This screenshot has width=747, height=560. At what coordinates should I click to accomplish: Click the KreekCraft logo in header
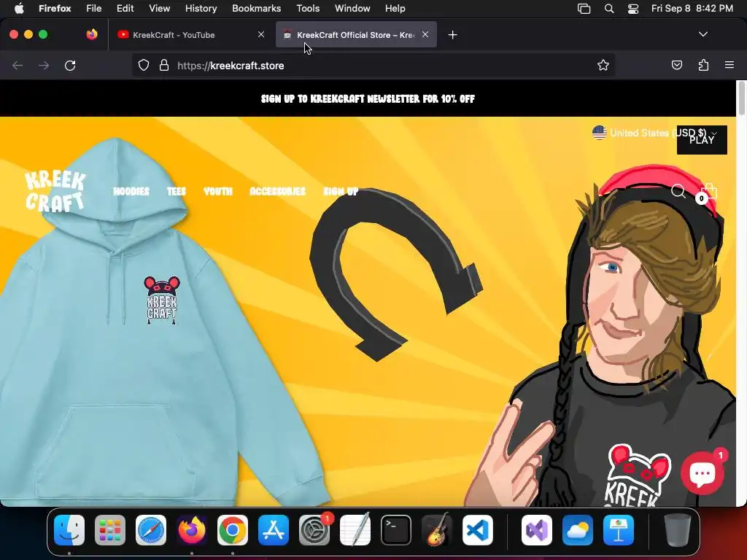(x=55, y=190)
